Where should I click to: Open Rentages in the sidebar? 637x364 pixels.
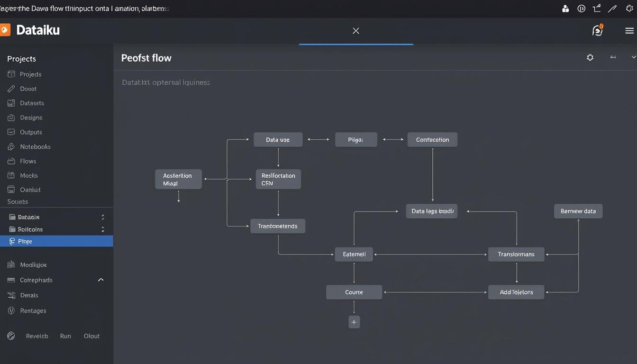click(33, 310)
